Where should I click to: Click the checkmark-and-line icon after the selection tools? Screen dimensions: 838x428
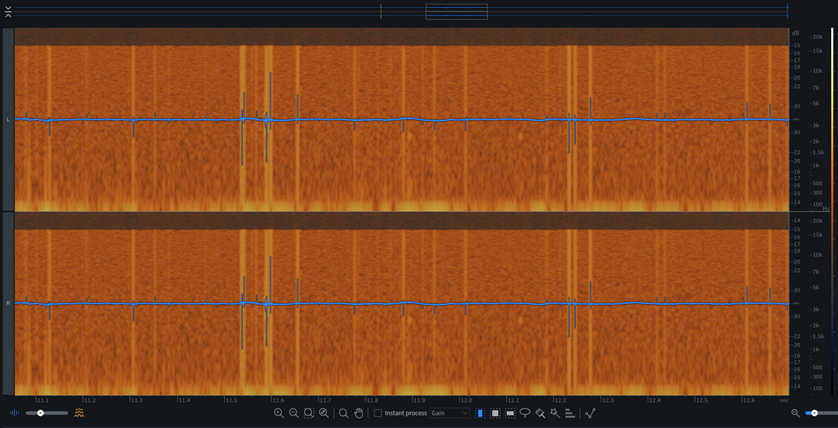pos(591,413)
